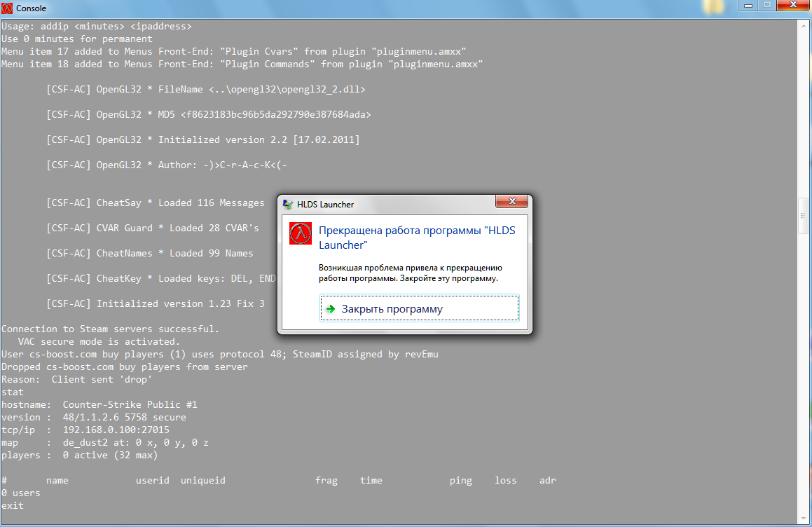Maximize the Console window
Screen dimensions: 812x527
pyautogui.click(x=767, y=5)
